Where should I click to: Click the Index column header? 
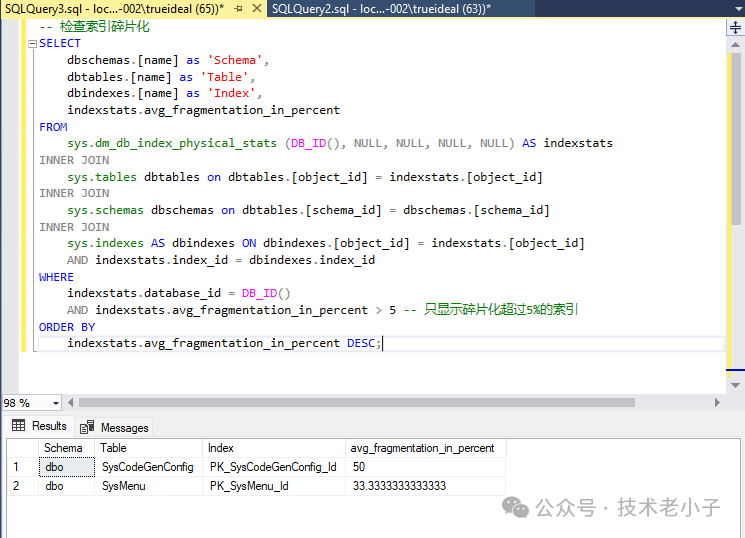coord(274,448)
